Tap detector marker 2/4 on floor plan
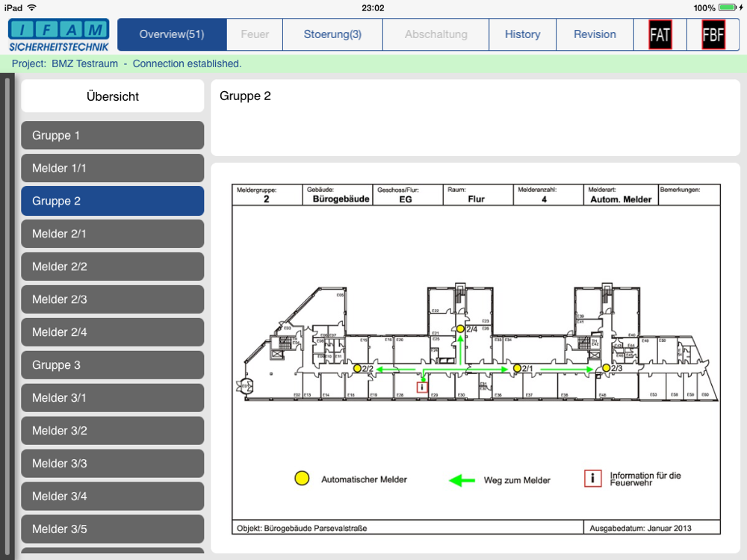The width and height of the screenshot is (747, 560). [461, 329]
